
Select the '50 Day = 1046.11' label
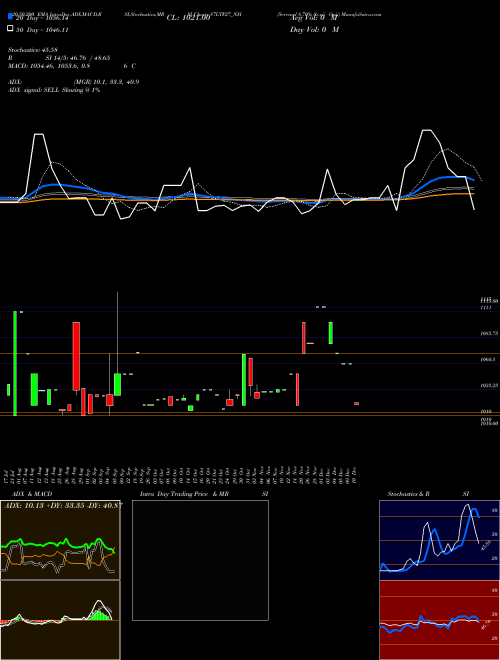42,30
